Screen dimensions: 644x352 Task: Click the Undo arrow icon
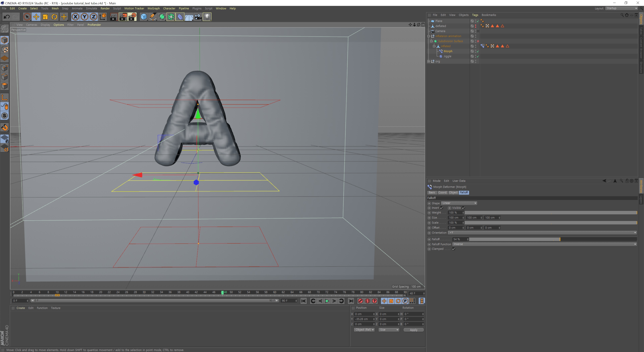(x=7, y=17)
